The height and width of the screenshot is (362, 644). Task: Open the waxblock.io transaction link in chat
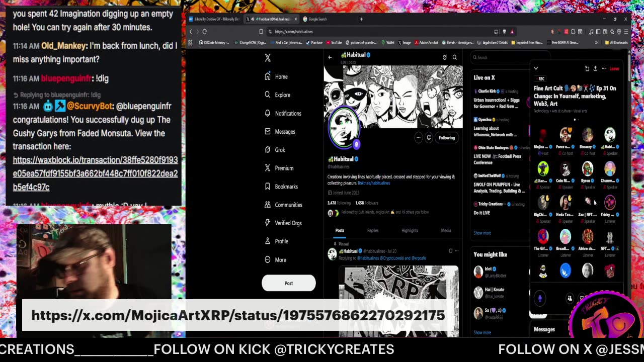(95, 173)
